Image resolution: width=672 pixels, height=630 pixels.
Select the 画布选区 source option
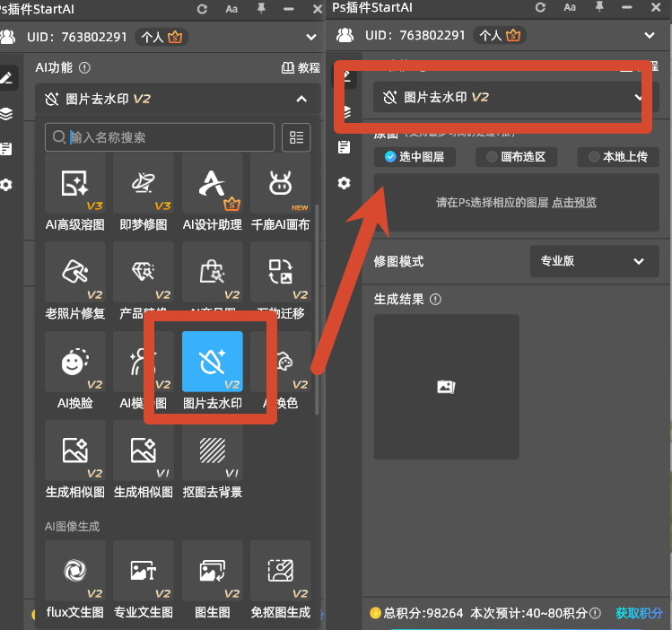click(x=516, y=157)
